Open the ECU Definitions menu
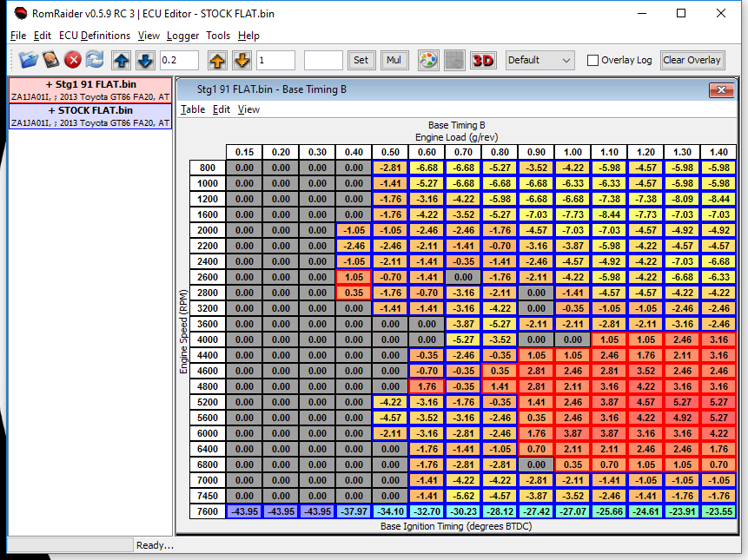Screen dimensions: 748x560 [x=95, y=36]
